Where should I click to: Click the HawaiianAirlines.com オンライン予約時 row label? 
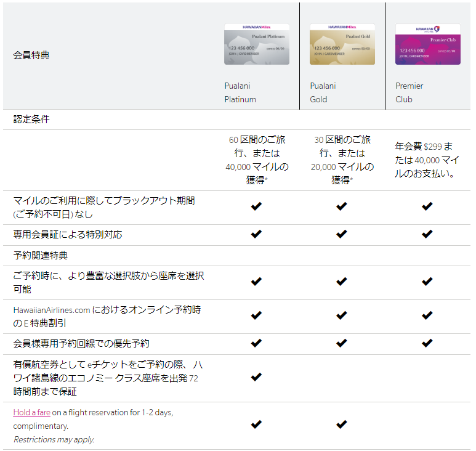107,316
